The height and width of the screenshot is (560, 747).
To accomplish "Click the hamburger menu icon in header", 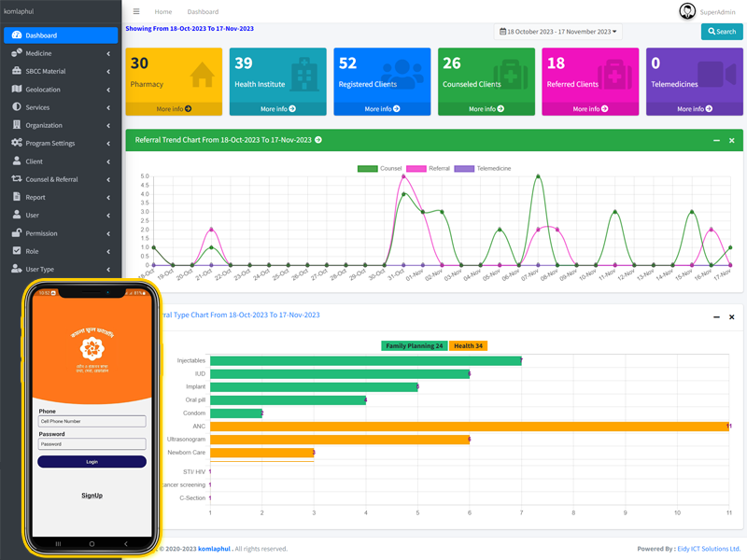I will [136, 12].
